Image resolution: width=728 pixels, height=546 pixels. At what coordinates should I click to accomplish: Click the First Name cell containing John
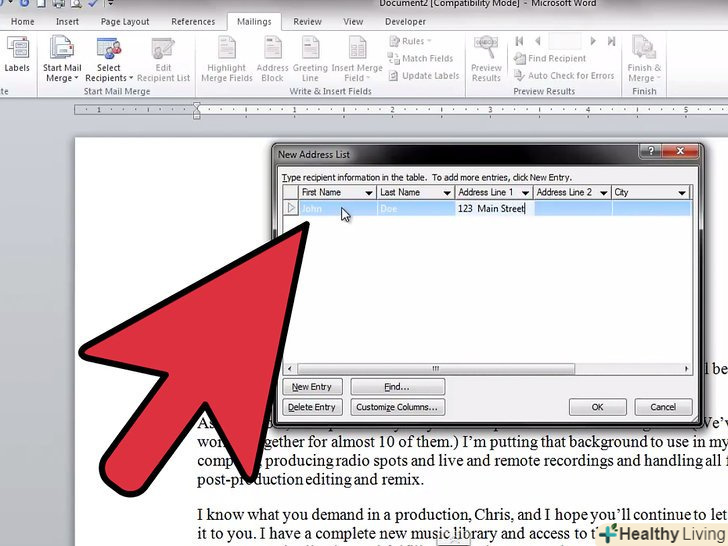[x=338, y=208]
